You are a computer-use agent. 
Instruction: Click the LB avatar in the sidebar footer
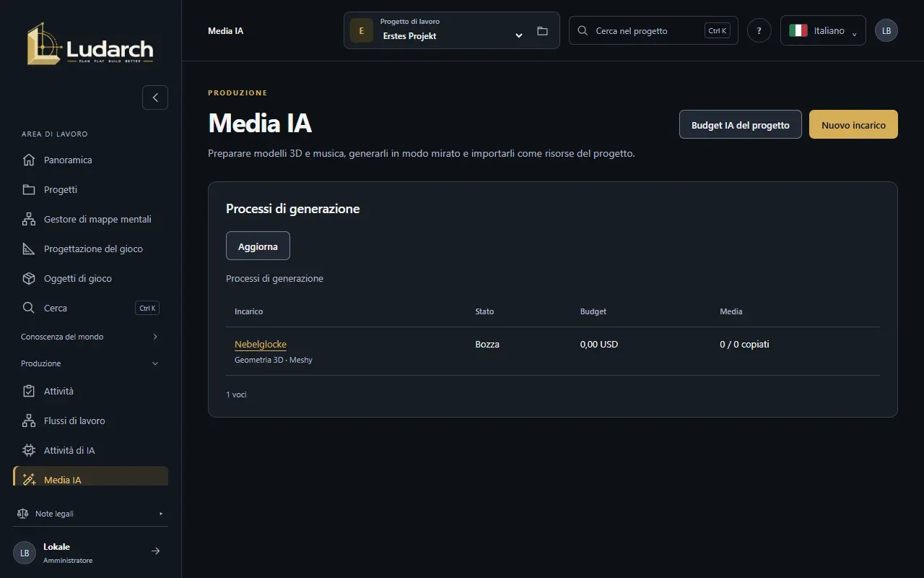25,553
